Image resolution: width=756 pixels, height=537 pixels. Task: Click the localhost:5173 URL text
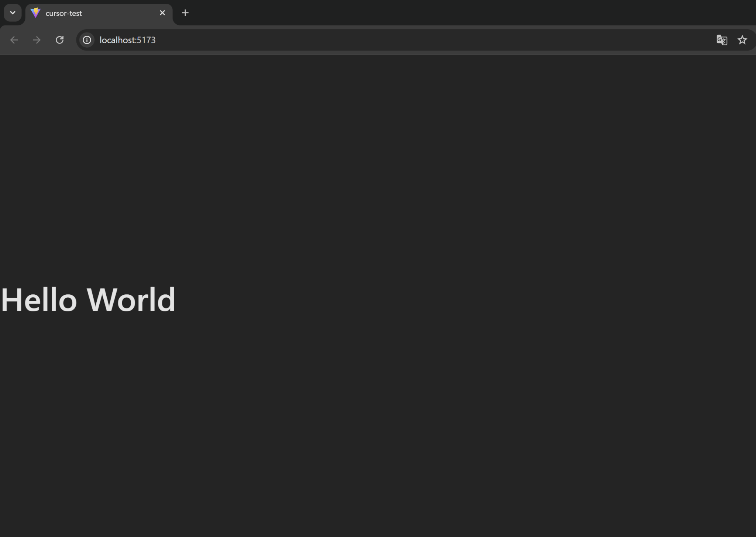(127, 40)
